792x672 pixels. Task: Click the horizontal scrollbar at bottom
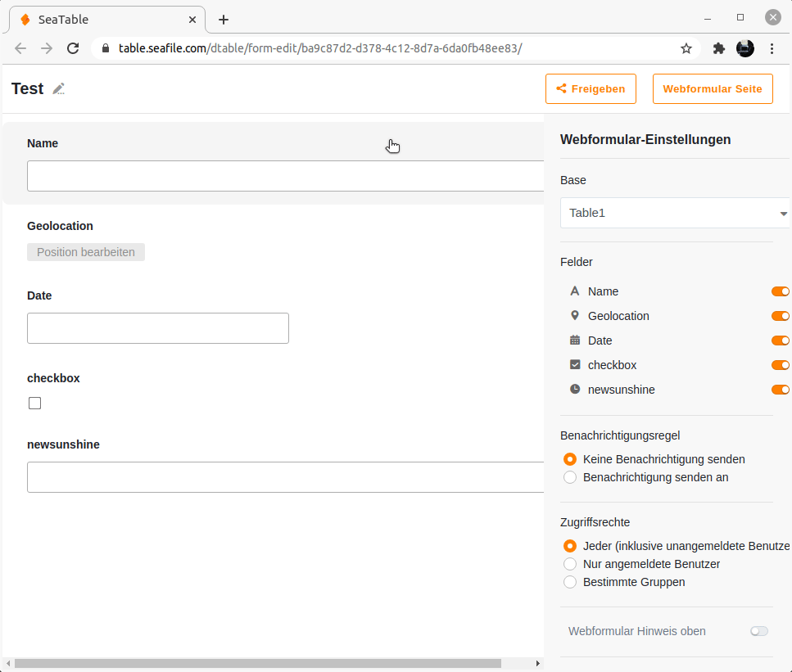click(x=257, y=663)
